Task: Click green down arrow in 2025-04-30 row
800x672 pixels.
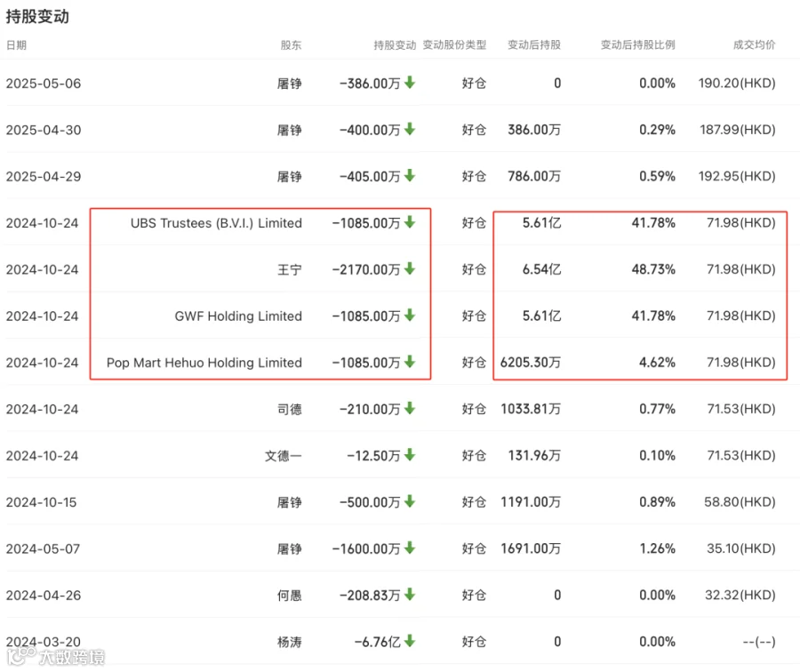Action: click(410, 129)
